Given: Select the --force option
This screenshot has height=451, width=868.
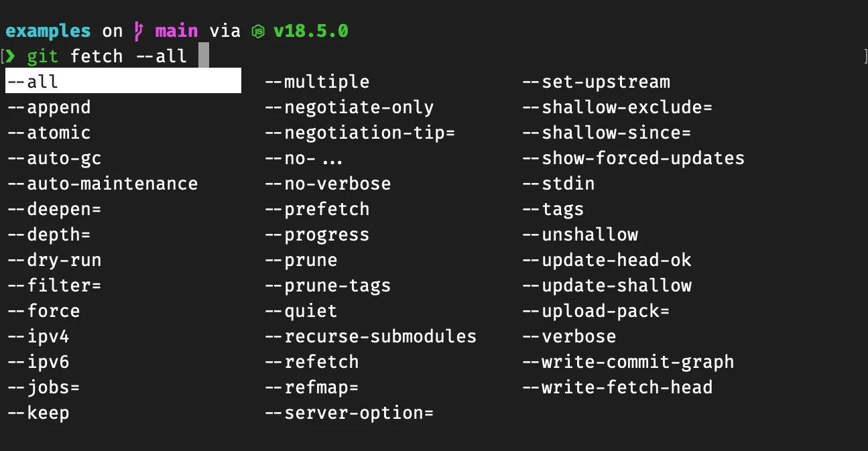Looking at the screenshot, I should (44, 311).
